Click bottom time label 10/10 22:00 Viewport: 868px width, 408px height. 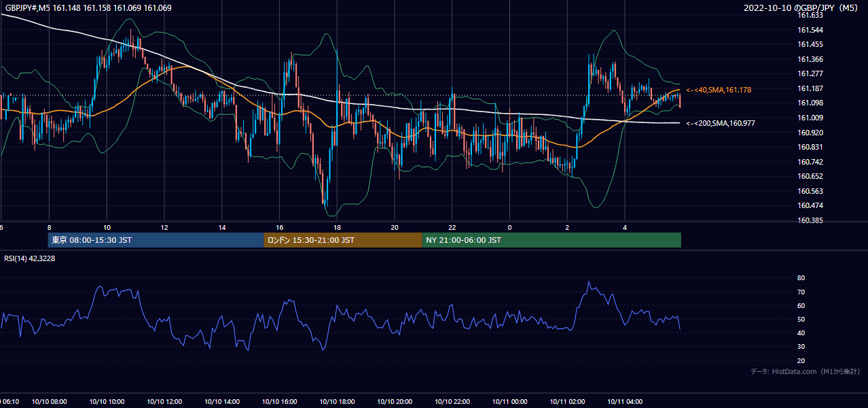tap(452, 401)
